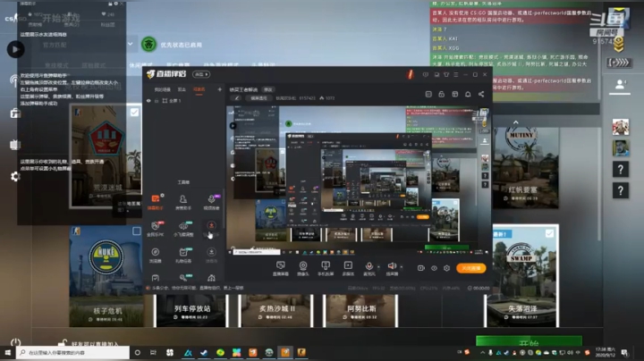The image size is (644, 361).
Task: Open the share icon in Douyu header
Action: click(x=481, y=95)
